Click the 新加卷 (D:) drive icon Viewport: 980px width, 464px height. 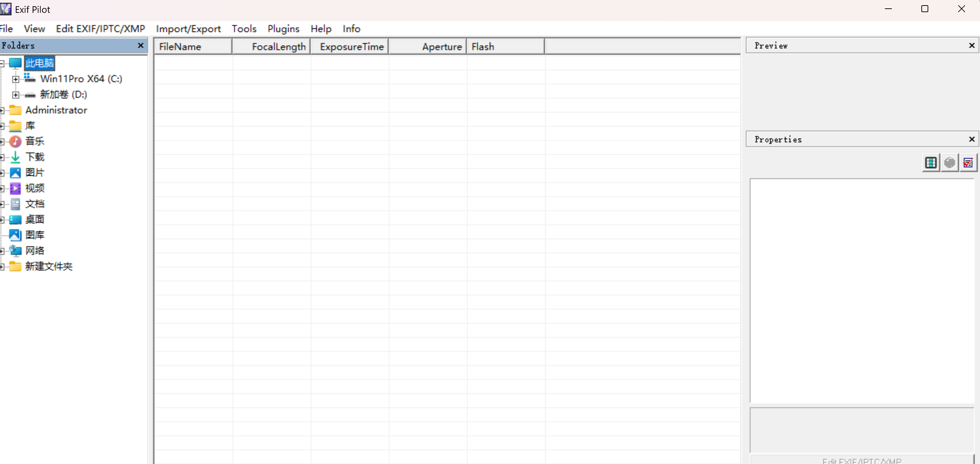point(30,95)
